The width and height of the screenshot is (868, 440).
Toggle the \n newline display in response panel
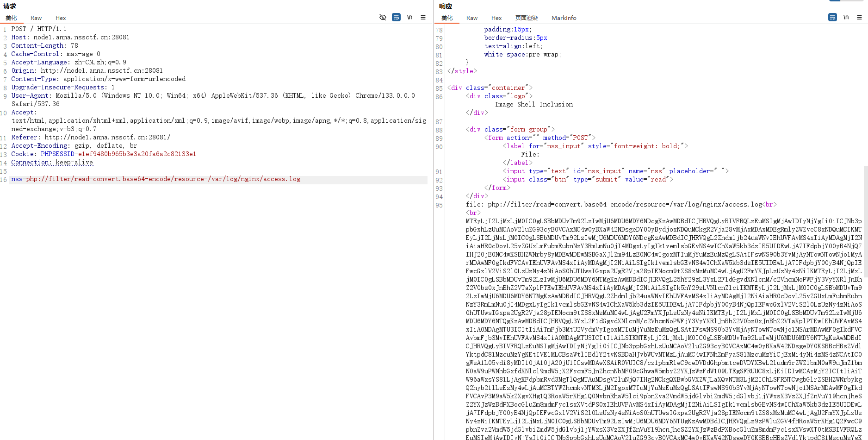pos(846,18)
